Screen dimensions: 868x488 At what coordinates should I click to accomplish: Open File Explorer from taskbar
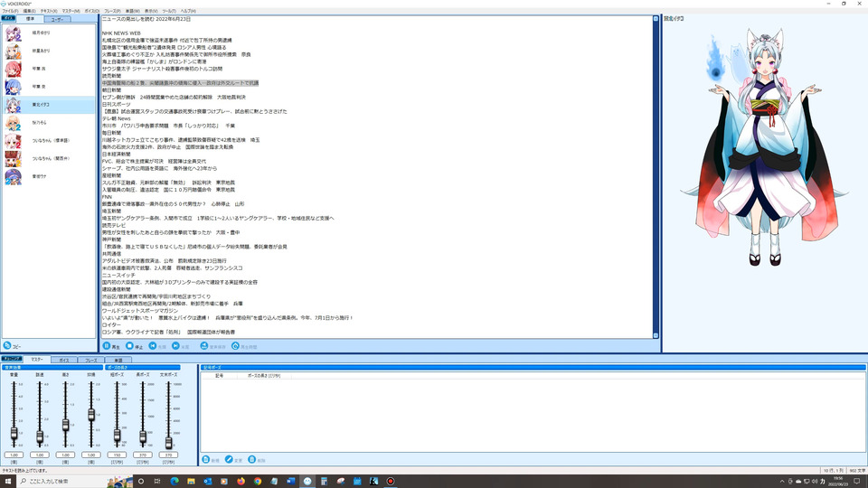pyautogui.click(x=191, y=481)
